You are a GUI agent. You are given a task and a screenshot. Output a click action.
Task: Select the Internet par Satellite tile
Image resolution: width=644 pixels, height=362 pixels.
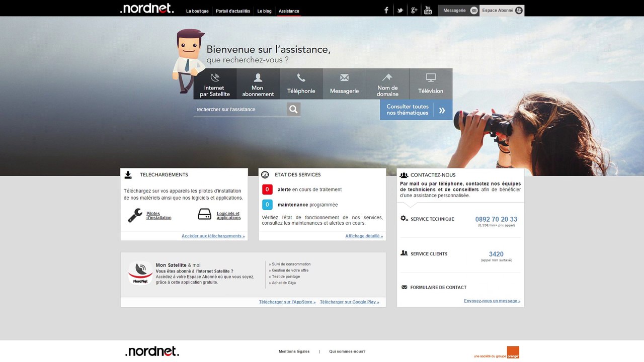click(x=215, y=84)
